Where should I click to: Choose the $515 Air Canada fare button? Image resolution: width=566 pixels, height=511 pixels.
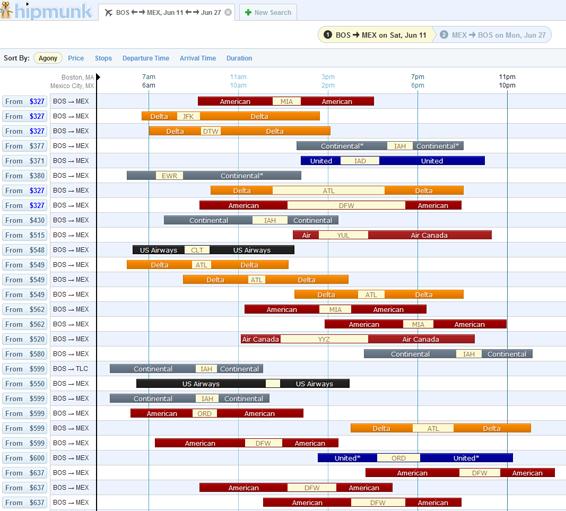(25, 235)
